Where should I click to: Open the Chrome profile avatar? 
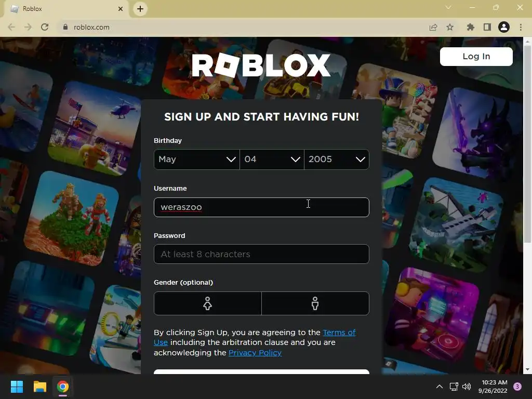coord(504,27)
